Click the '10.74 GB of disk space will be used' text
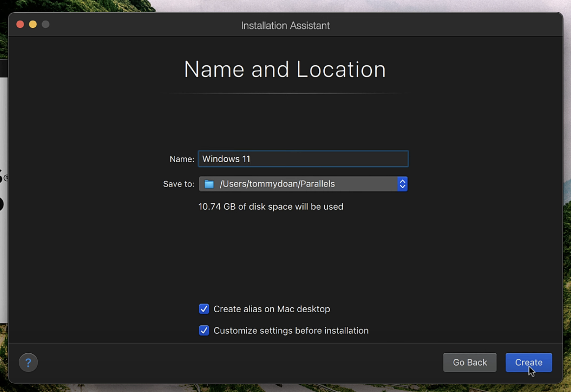571x392 pixels. (x=271, y=207)
